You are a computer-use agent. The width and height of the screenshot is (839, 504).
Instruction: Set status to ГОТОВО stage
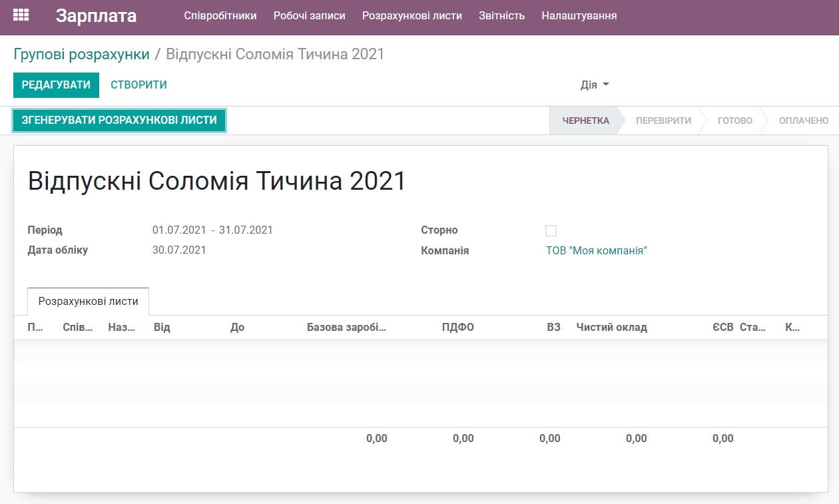[x=735, y=121]
